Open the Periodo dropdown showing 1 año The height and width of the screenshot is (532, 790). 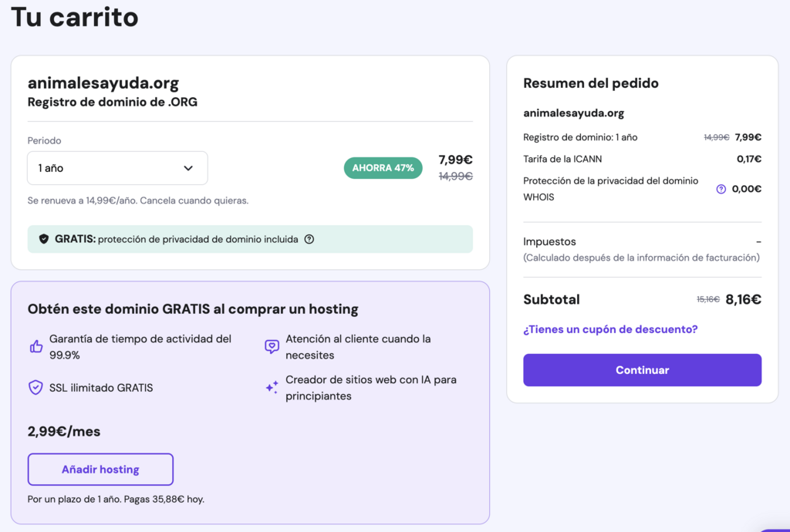[117, 167]
